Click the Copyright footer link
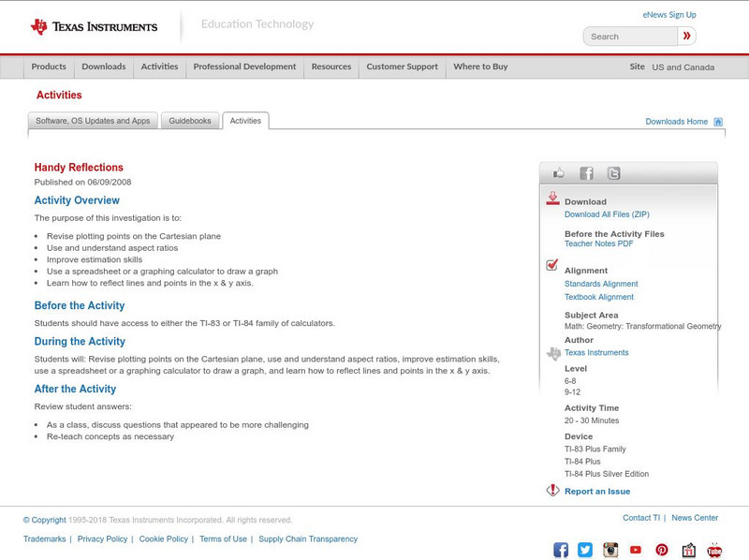Viewport: 749px width, 560px height. click(44, 520)
